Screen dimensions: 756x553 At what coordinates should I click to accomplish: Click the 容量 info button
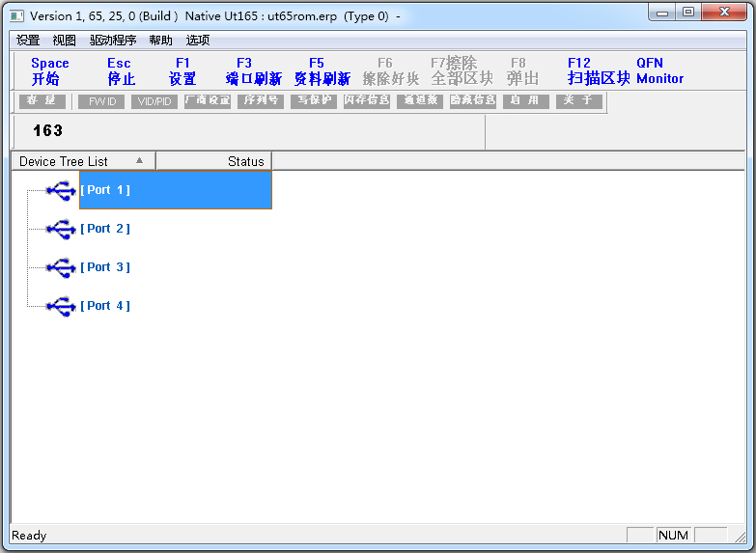[42, 100]
